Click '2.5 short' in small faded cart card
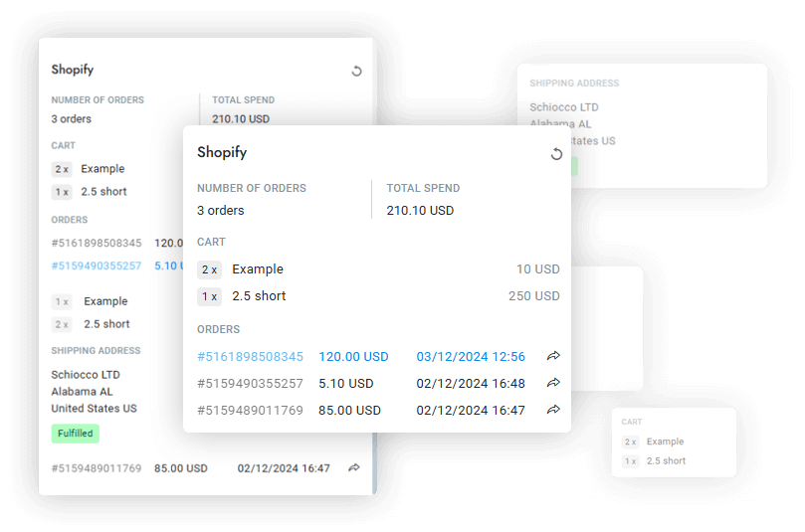805x532 pixels. (666, 460)
